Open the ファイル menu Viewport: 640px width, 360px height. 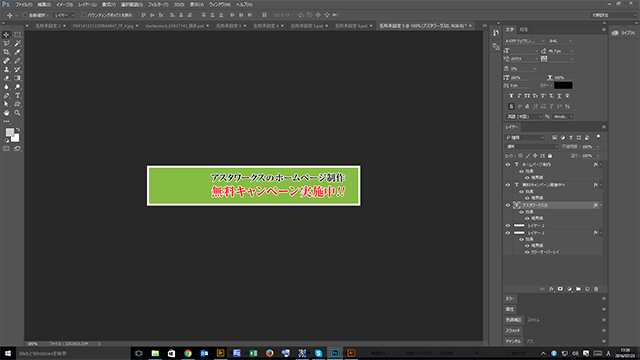24,4
